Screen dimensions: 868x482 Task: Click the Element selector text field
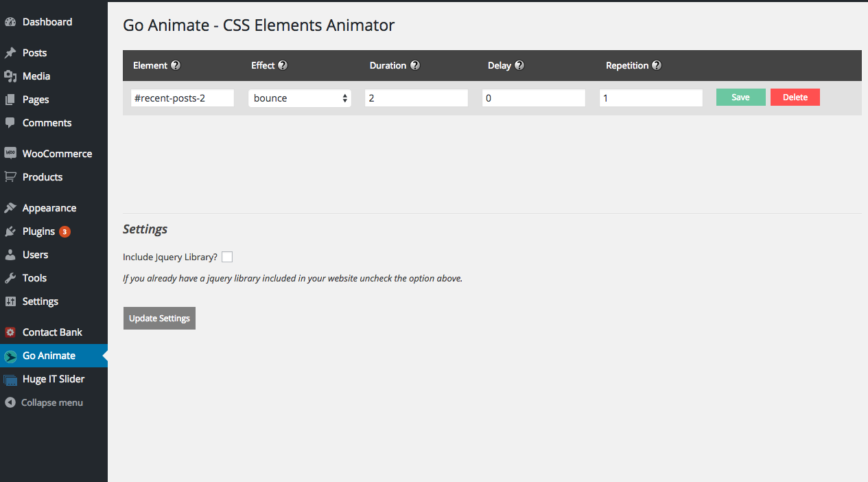pyautogui.click(x=183, y=98)
